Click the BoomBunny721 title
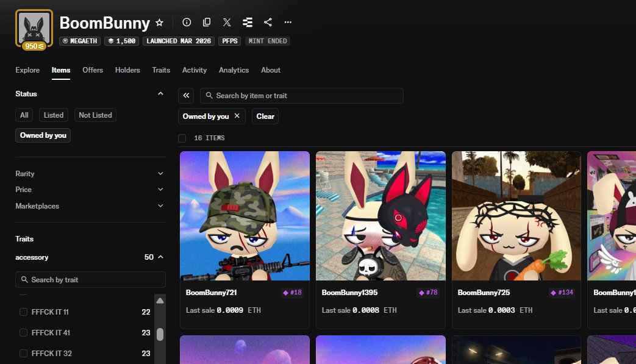Screen dimensions: 636x364 [212, 292]
